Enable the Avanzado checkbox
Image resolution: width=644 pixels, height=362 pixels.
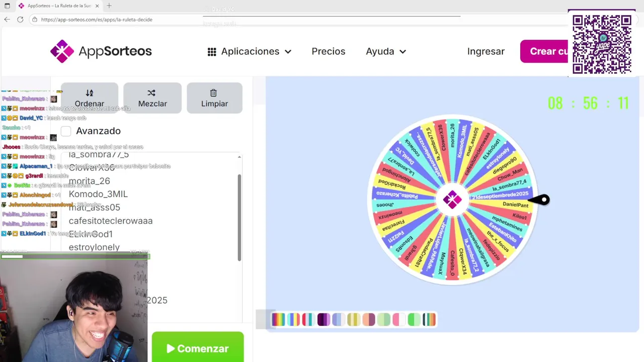pyautogui.click(x=66, y=131)
